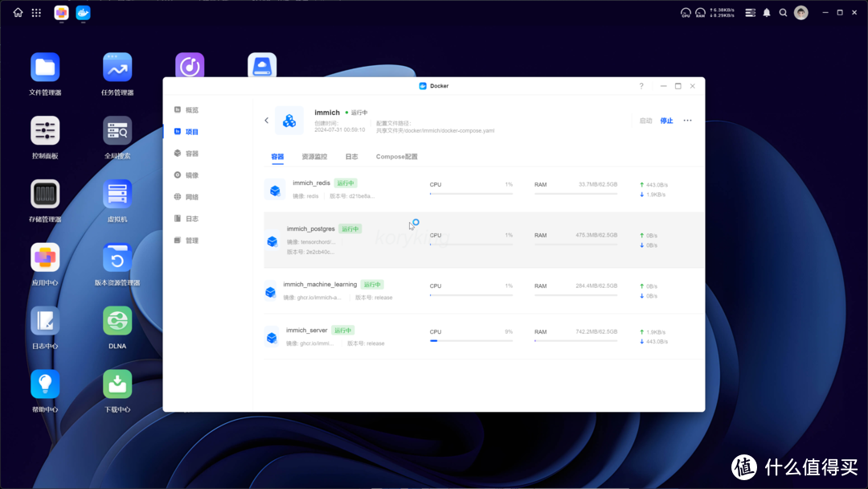Click the immich project cube icon
This screenshot has width=868, height=489.
289,120
